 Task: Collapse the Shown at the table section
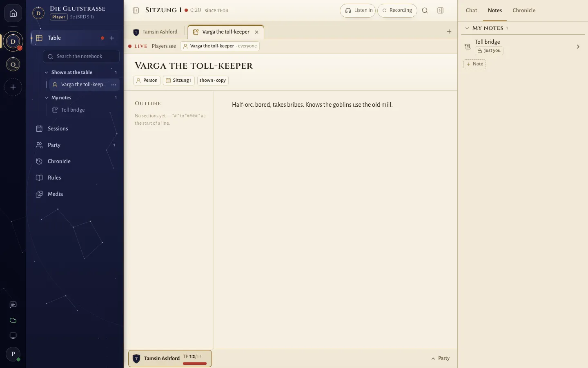point(46,72)
